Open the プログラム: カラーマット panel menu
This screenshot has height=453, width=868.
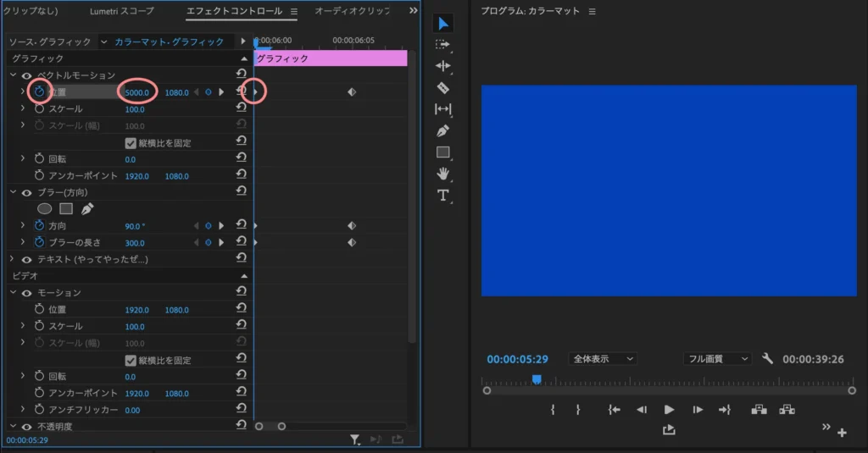[593, 11]
